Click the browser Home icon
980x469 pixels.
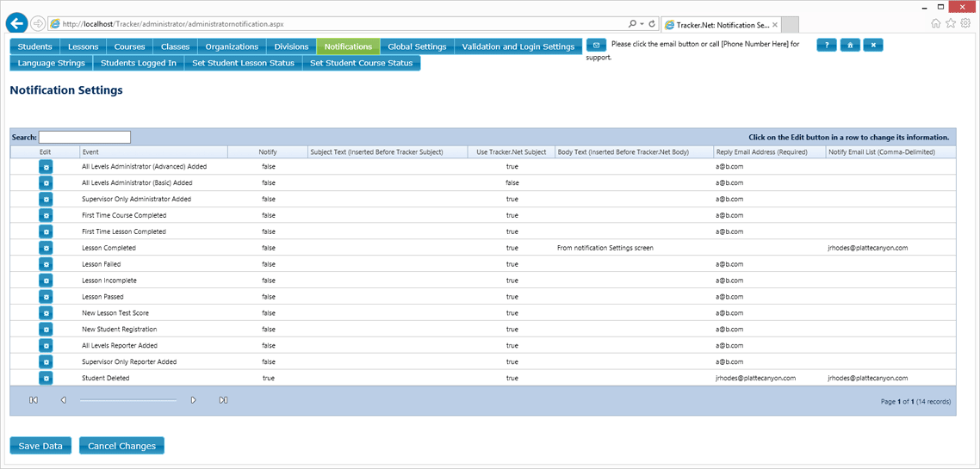pos(935,23)
